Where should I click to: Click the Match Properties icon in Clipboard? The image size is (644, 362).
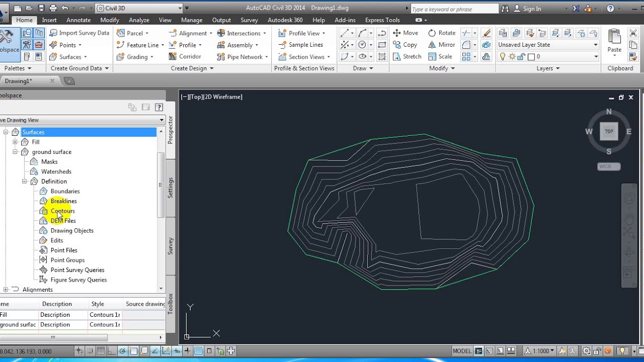coord(633,56)
